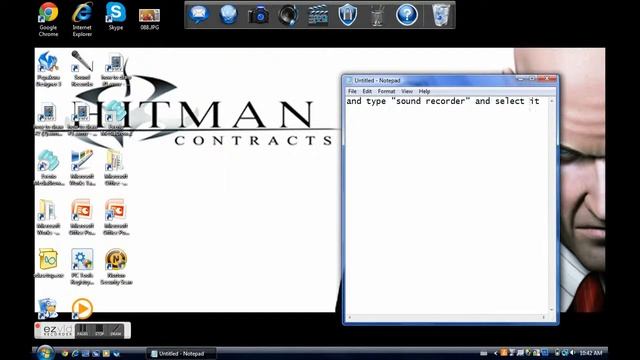Viewport: 640px width, 360px height.
Task: Open Notepad Help menu
Action: coord(424,91)
